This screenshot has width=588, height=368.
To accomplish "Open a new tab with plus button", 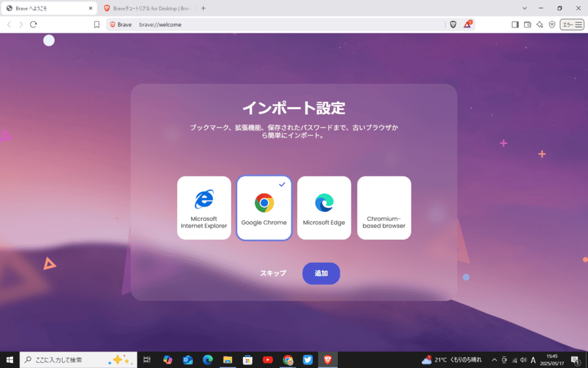I will (203, 8).
